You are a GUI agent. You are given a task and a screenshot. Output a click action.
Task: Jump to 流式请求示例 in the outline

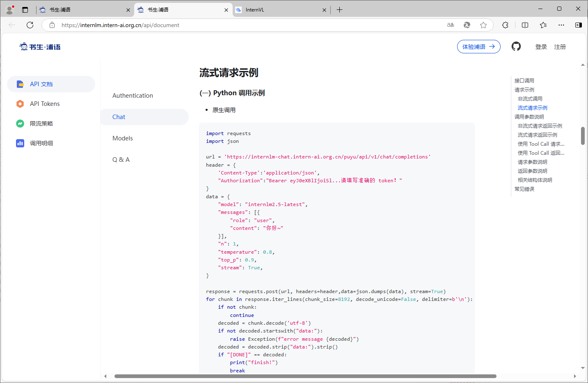click(x=533, y=108)
